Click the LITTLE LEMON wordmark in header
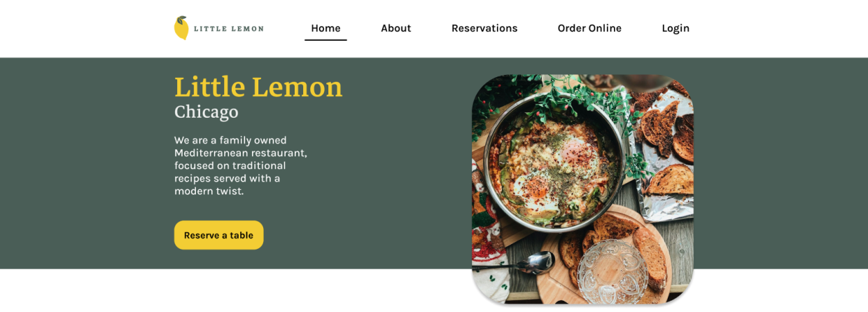868x312 pixels. click(x=229, y=29)
